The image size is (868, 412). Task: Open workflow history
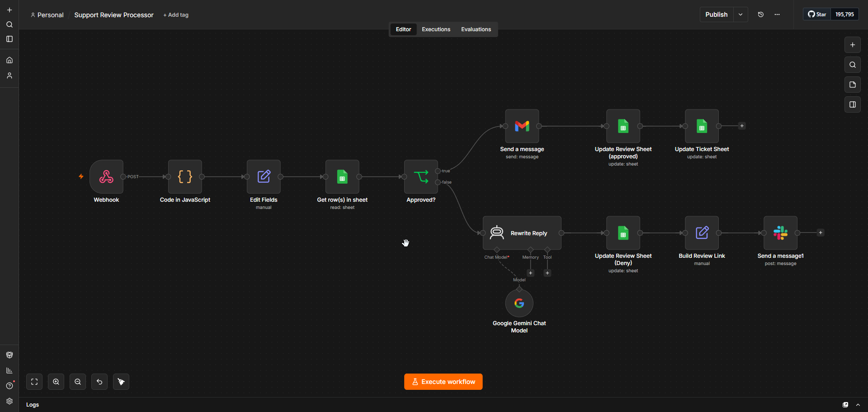point(761,14)
